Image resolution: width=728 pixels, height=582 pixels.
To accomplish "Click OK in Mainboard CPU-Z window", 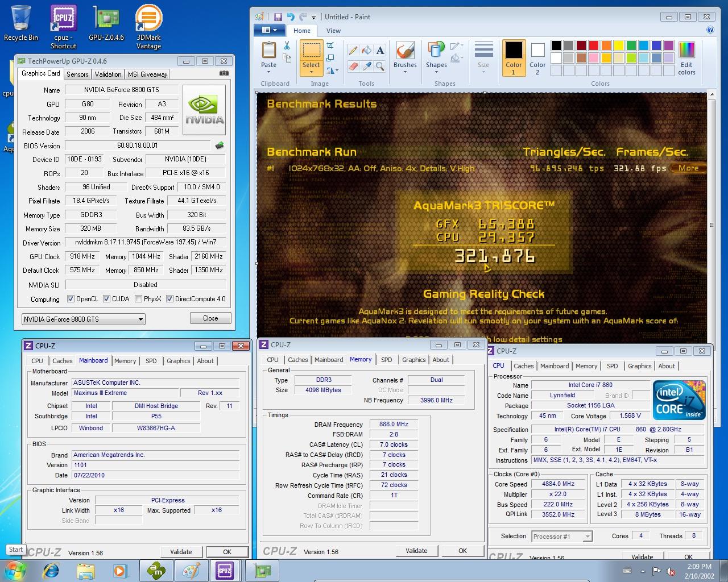I will point(227,551).
